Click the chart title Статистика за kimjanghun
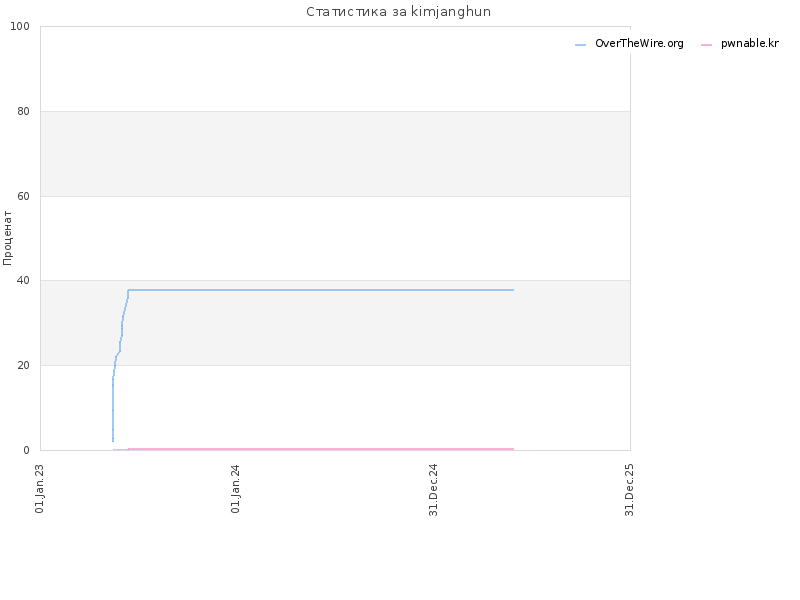The image size is (800, 600). point(398,12)
